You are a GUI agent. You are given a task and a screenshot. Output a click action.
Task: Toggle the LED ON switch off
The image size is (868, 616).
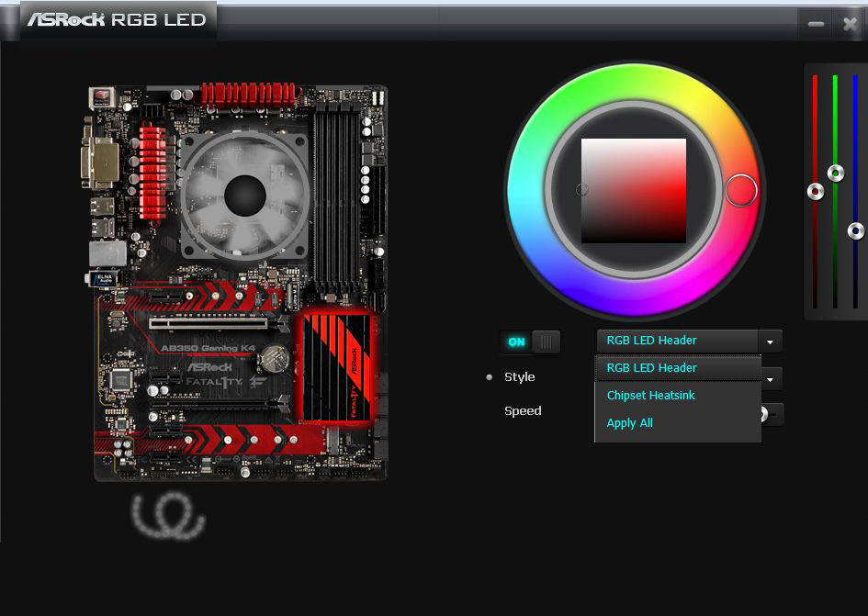pos(530,342)
